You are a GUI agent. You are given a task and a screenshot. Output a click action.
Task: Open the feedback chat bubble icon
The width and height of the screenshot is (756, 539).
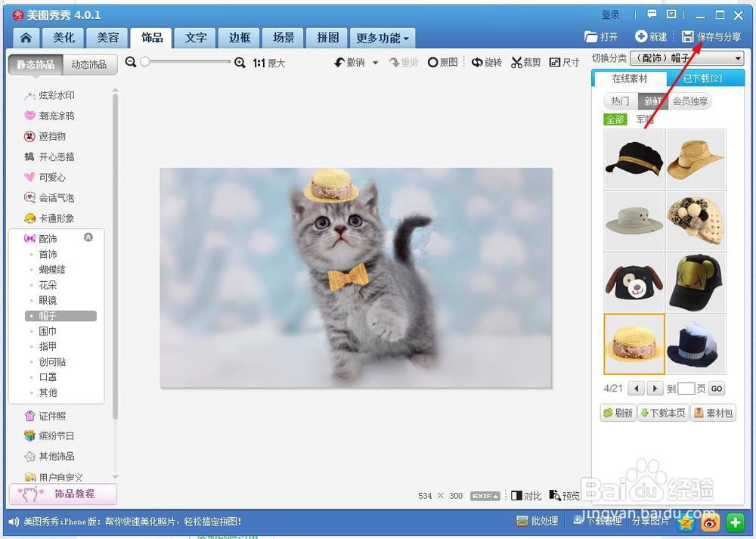click(x=652, y=14)
